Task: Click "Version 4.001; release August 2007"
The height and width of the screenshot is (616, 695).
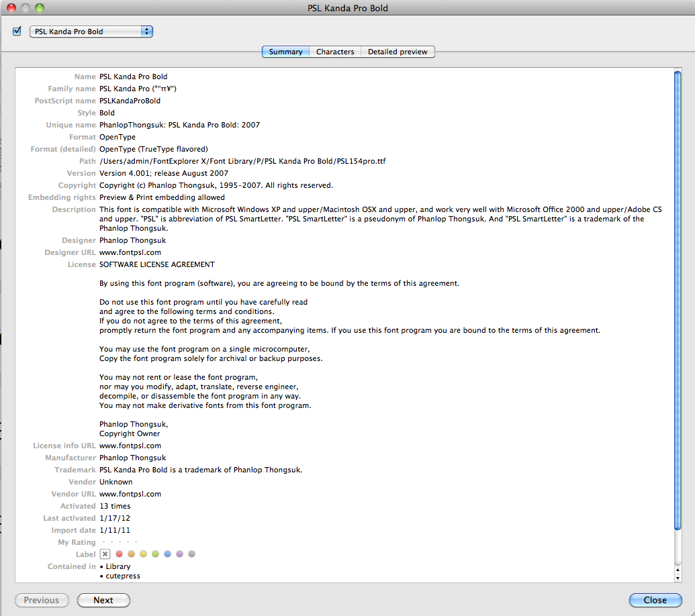Action: pyautogui.click(x=164, y=173)
